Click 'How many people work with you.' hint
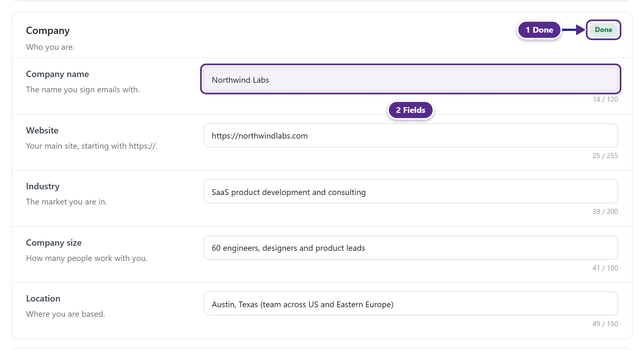The width and height of the screenshot is (644, 350). 87,258
